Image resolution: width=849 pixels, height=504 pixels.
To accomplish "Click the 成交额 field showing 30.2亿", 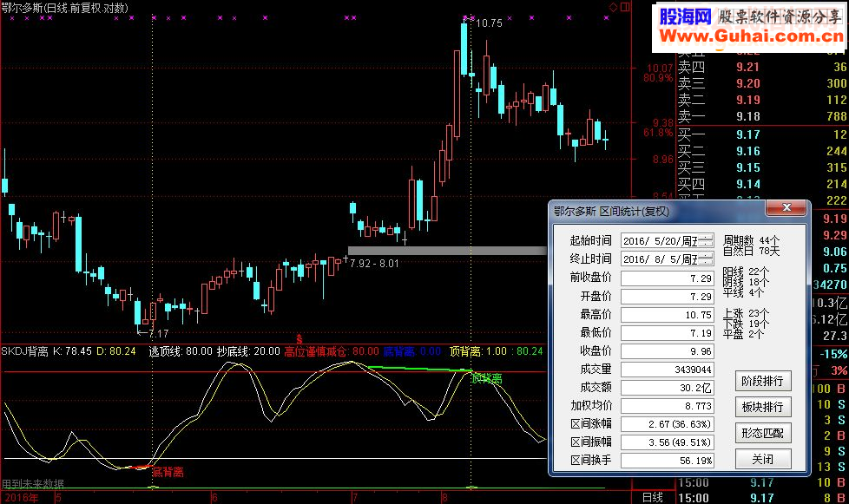I will (667, 388).
